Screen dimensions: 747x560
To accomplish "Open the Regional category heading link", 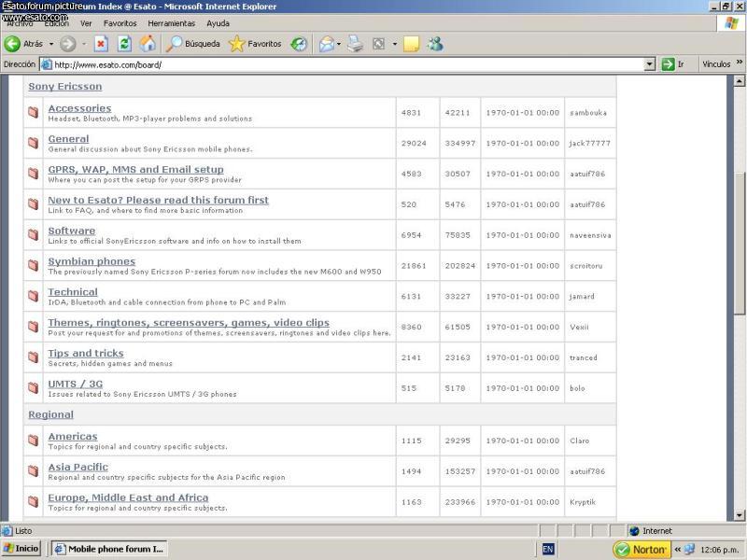I will (x=50, y=414).
